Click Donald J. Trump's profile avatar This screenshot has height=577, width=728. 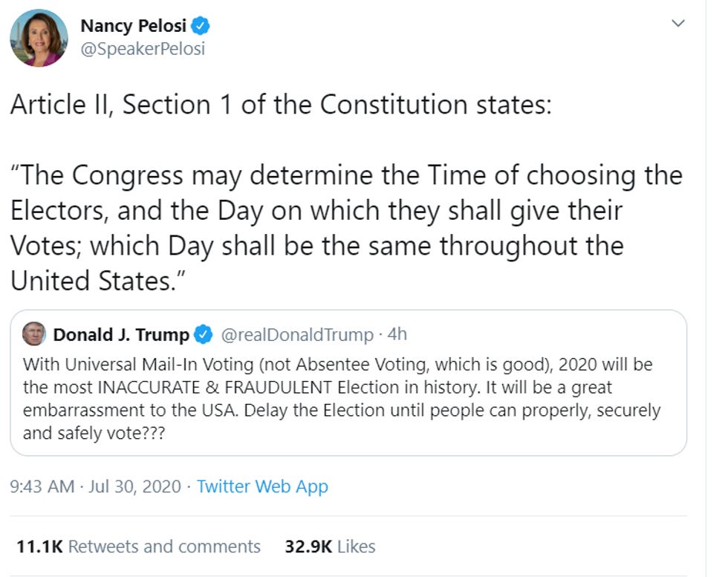tap(34, 334)
